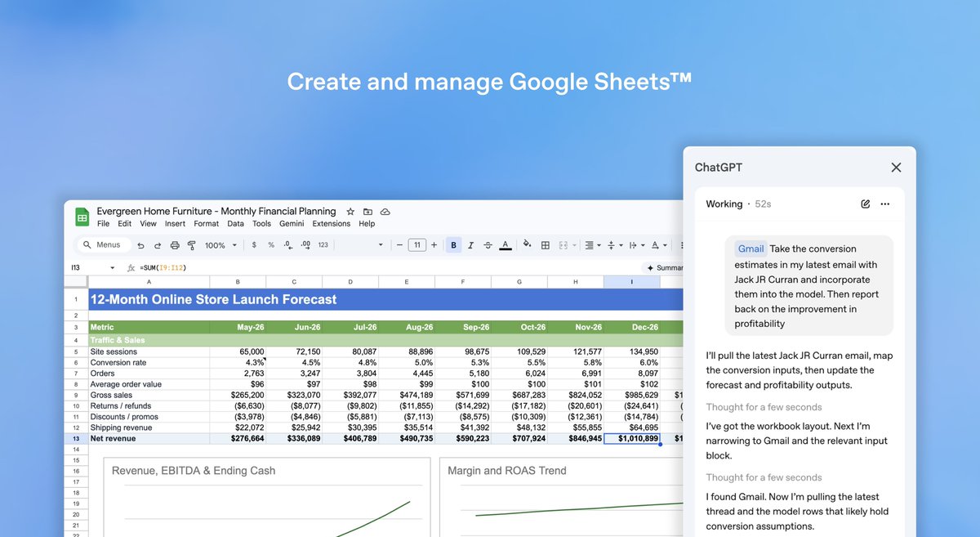Decrease font size with minus button

pos(399,245)
